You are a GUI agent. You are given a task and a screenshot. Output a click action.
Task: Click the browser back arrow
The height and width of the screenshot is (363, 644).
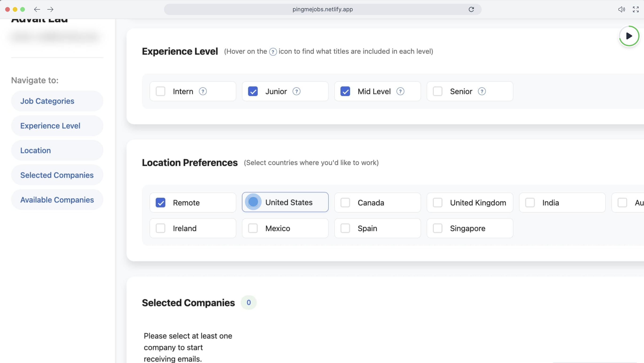click(37, 9)
